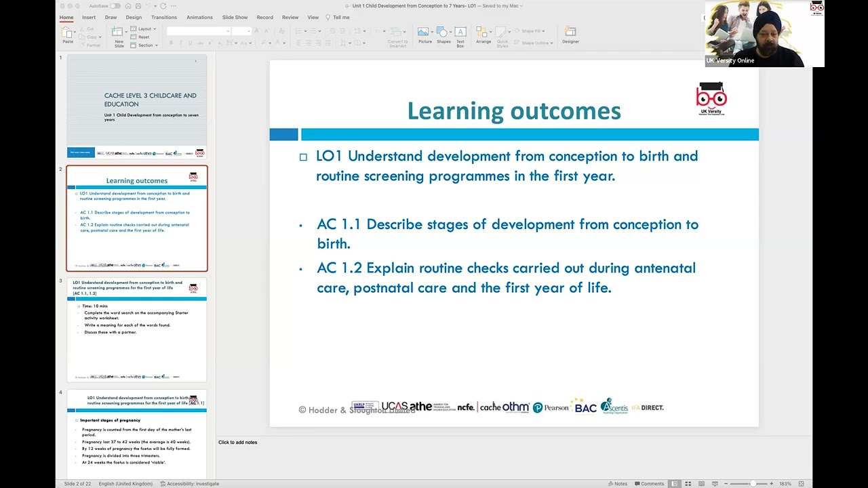This screenshot has height=488, width=868.
Task: Open the Review tab
Action: tap(290, 18)
